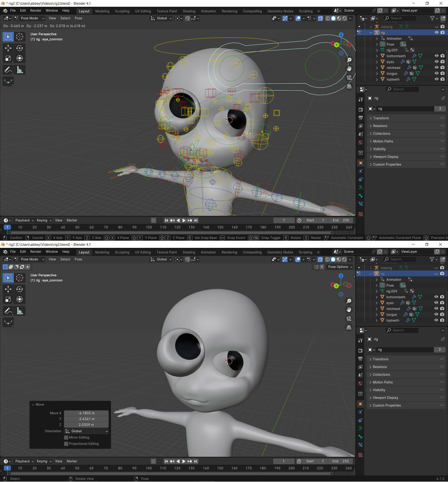Expand the Custom Properties panel in the bottom window
This screenshot has height=482, width=448.
[406, 405]
